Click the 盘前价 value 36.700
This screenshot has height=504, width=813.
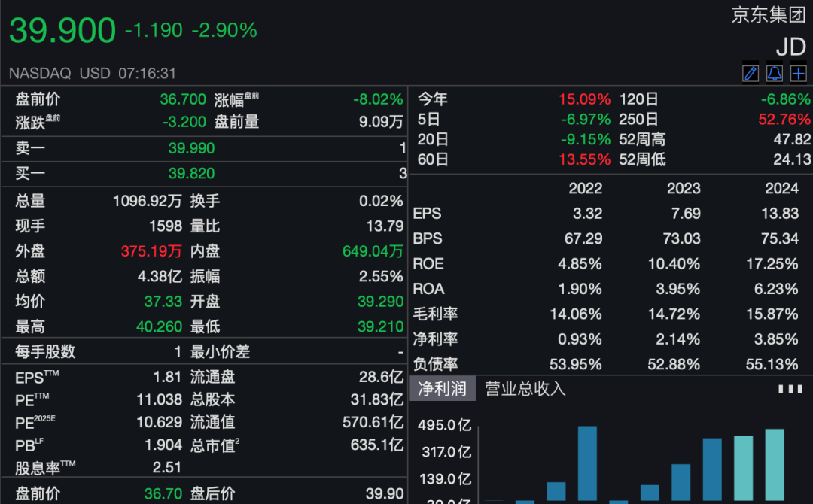[x=183, y=99]
